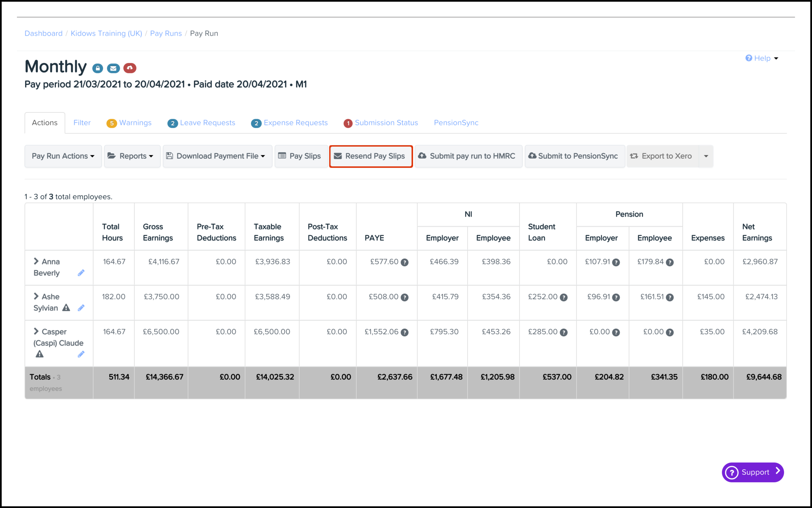Expand Anna Beverly row details
Viewport: 812px width, 508px height.
[36, 261]
